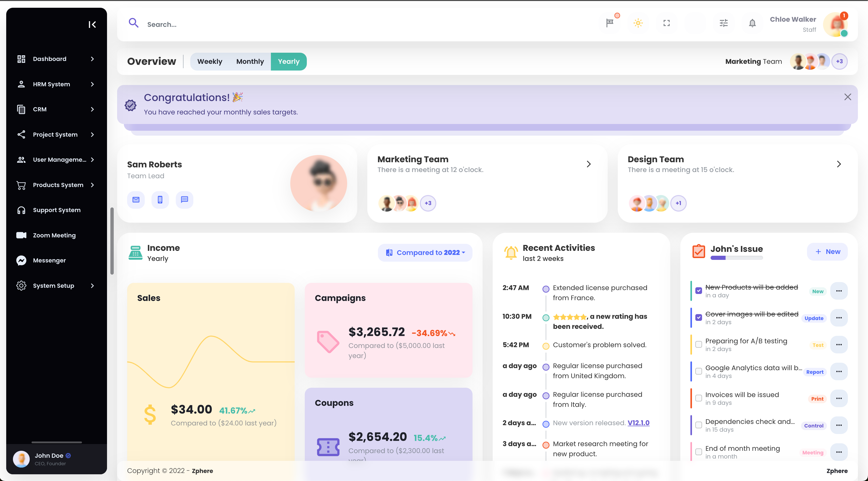Uncheck New Products will be added
The height and width of the screenshot is (481, 868).
click(x=698, y=291)
